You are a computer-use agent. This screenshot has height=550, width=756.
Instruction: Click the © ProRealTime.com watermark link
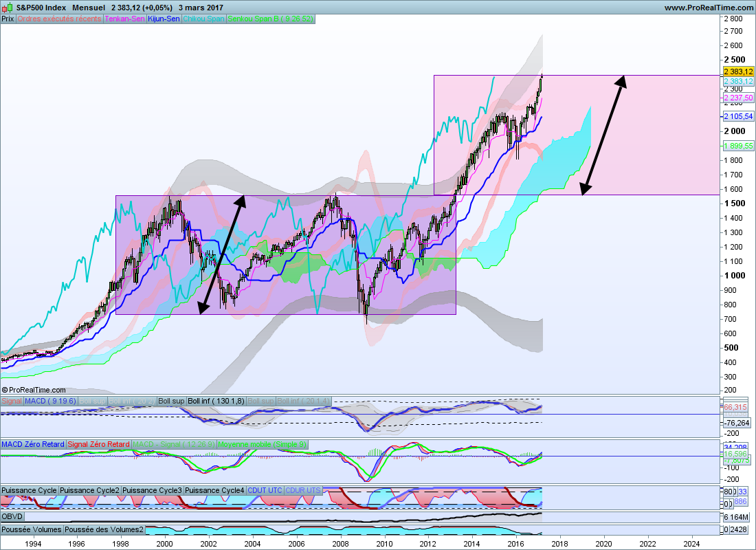(33, 390)
